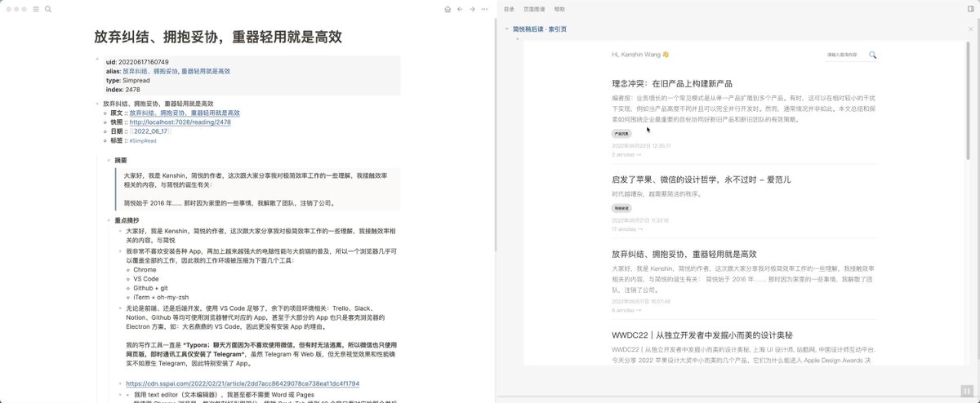Viewport: 980px width, 403px height.
Task: Switch to the 目录 tab
Action: pos(509,9)
